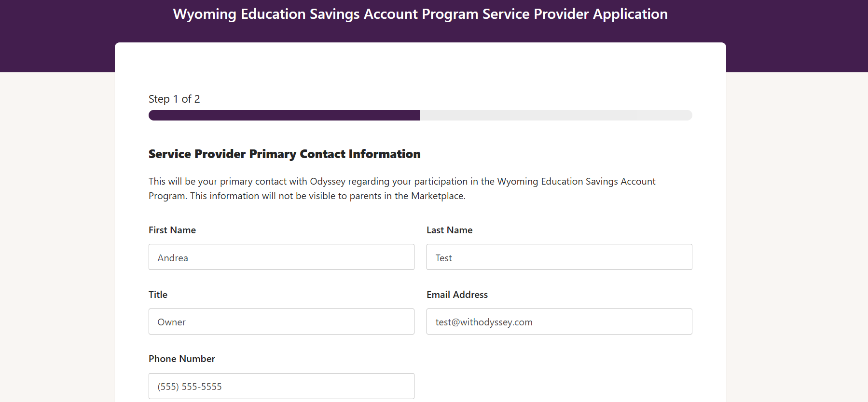
Task: Click the Title field label
Action: (x=158, y=295)
